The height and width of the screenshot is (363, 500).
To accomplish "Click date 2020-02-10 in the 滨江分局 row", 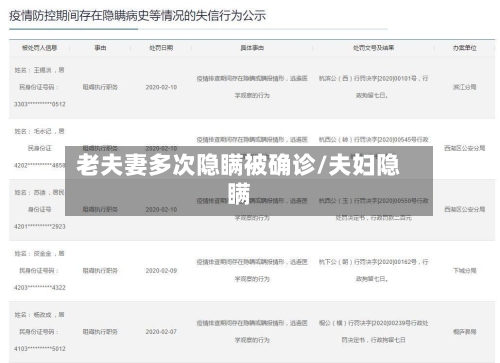I will click(161, 87).
